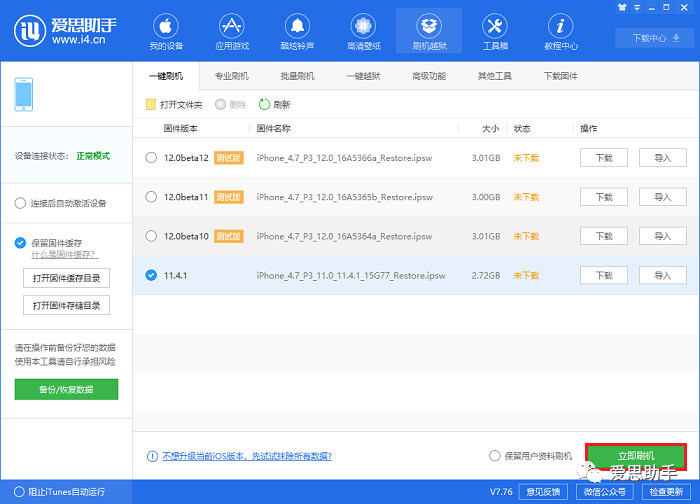Click filename iPhone_4.7_P3_12.0_16A5365b_Restore.ipsw
The image size is (700, 504).
[344, 197]
